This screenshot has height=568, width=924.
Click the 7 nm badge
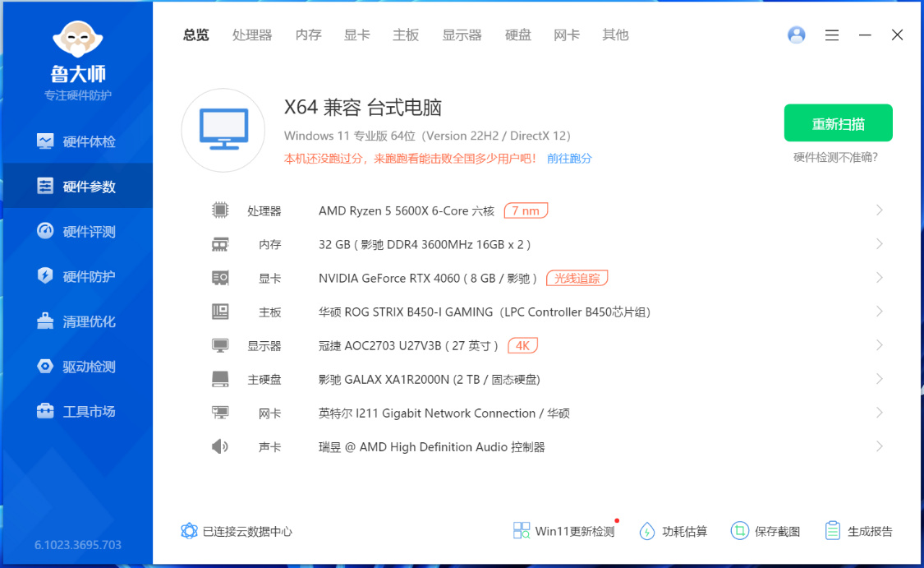(526, 210)
